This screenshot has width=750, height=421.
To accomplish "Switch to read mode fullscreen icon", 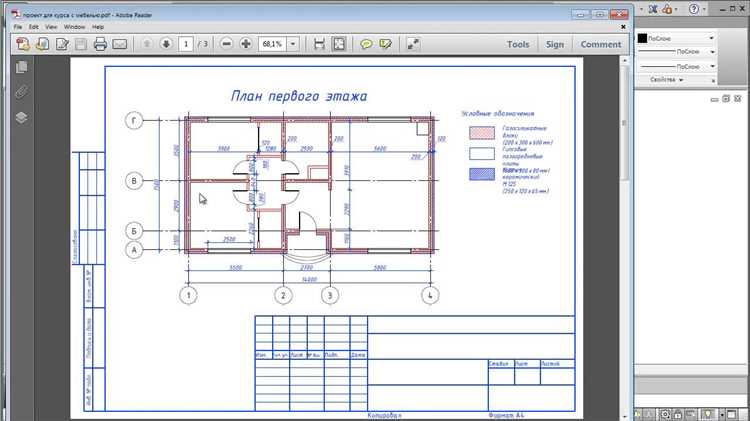I will (x=413, y=44).
